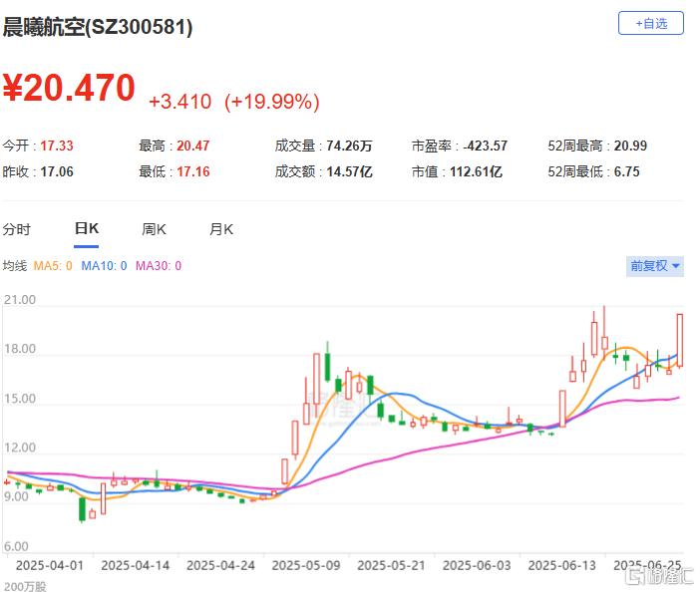Click x-axis date label 2025-04-24
This screenshot has height=592, width=700.
220,566
